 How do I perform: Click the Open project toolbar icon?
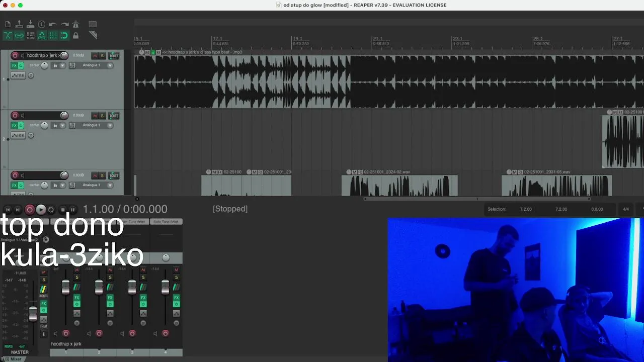click(x=19, y=24)
